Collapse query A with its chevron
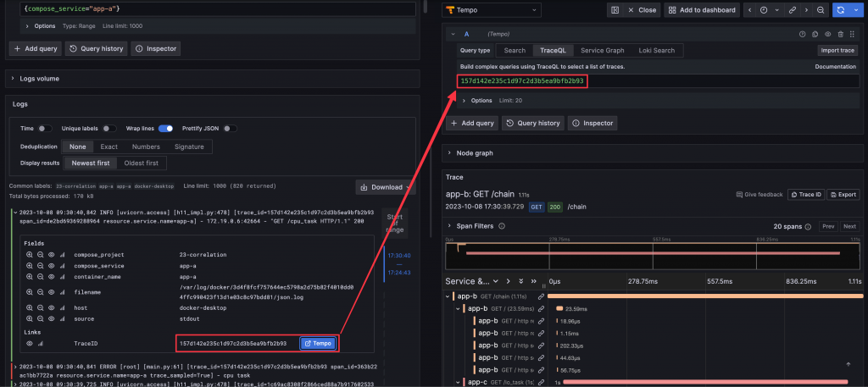The height and width of the screenshot is (387, 868). pyautogui.click(x=453, y=34)
